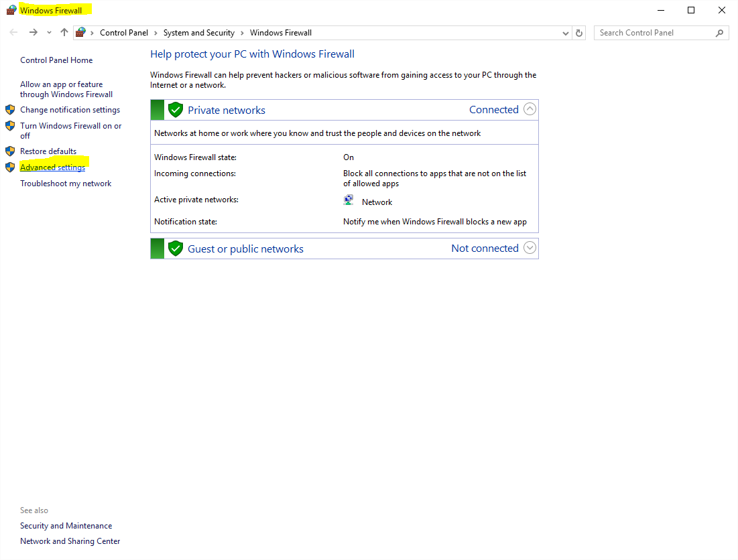The image size is (738, 560).
Task: Click the Network name text
Action: pyautogui.click(x=377, y=202)
